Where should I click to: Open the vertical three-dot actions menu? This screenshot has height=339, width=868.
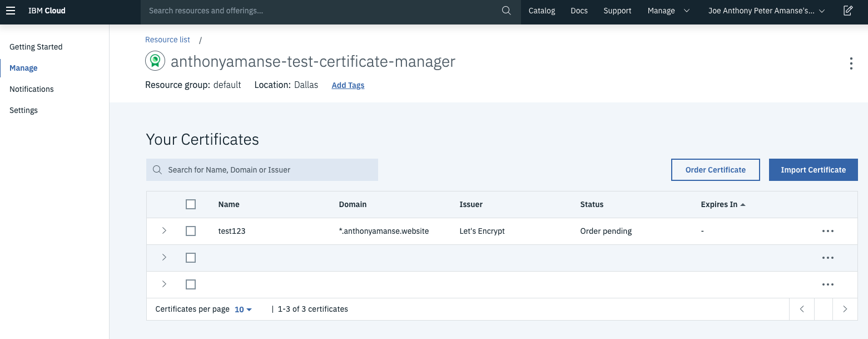pos(851,63)
